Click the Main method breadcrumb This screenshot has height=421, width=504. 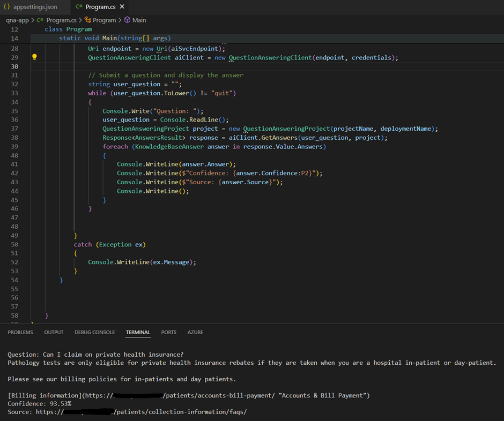click(x=139, y=20)
